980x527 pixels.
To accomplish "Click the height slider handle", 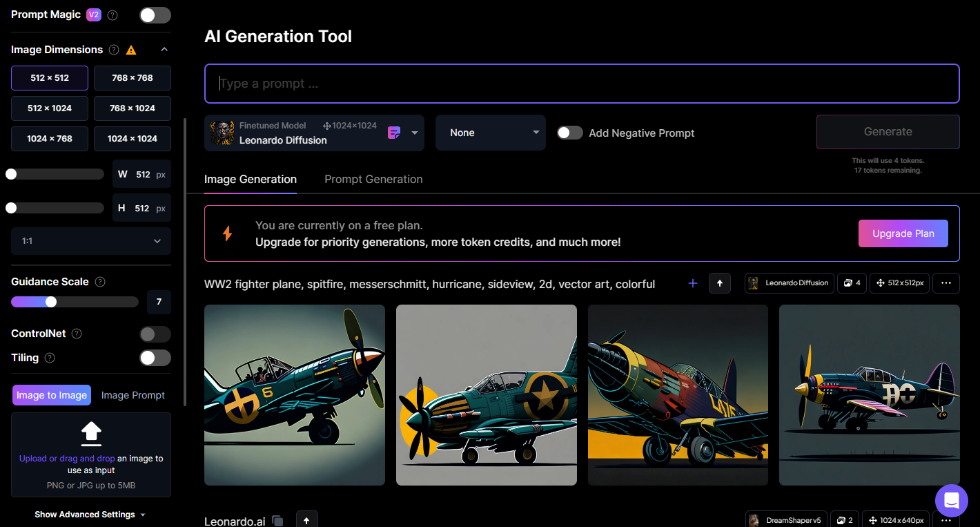I will [x=11, y=208].
